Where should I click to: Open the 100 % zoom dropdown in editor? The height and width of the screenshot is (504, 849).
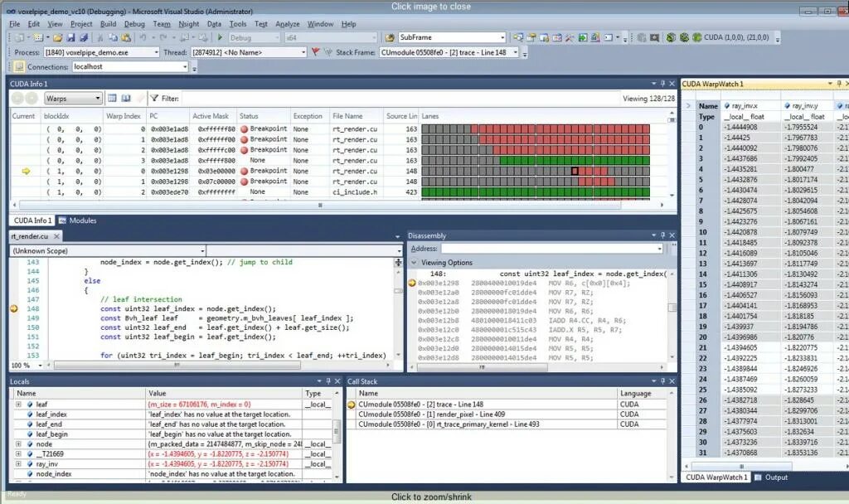coord(40,366)
